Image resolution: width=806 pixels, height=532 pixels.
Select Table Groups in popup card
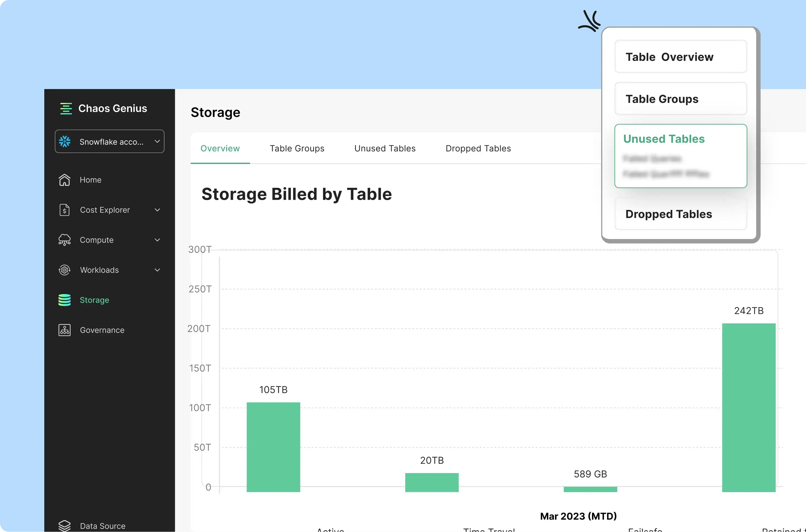coord(681,99)
